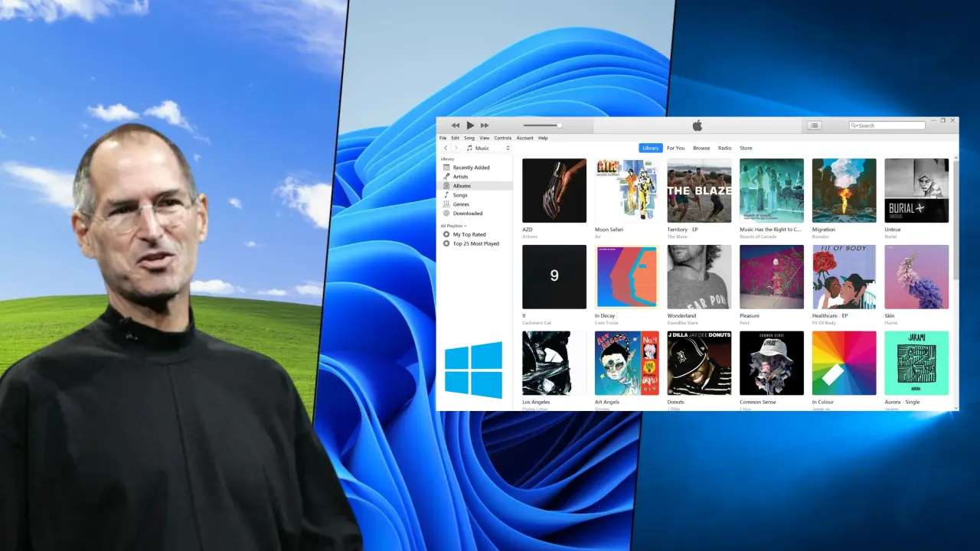Click inside the Search field
The image size is (980, 551).
[x=888, y=126]
